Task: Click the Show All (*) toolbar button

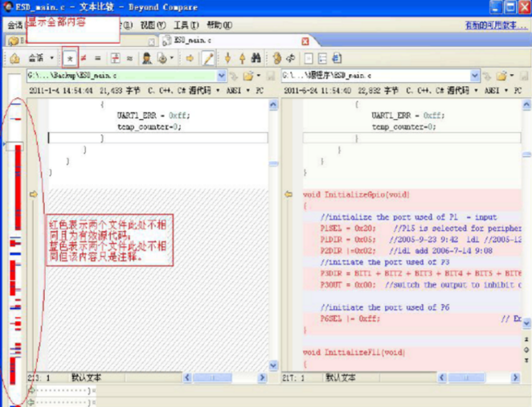Action: tap(70, 58)
